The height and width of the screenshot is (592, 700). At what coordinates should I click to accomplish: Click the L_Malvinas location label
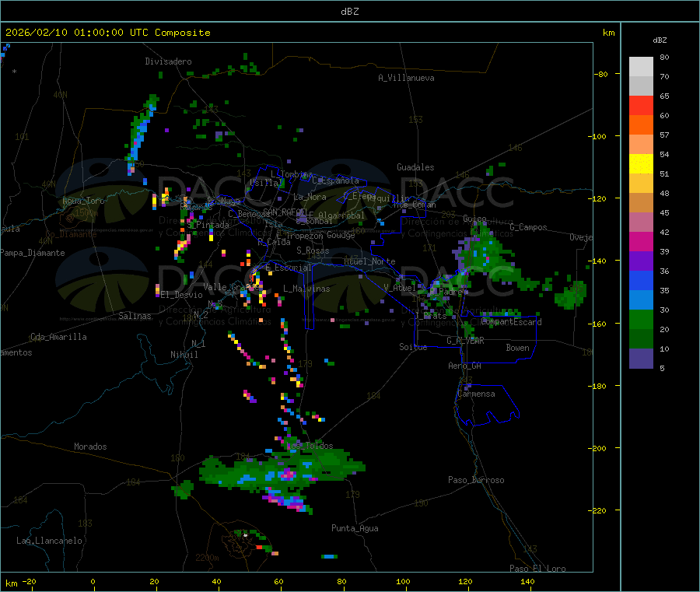(306, 289)
